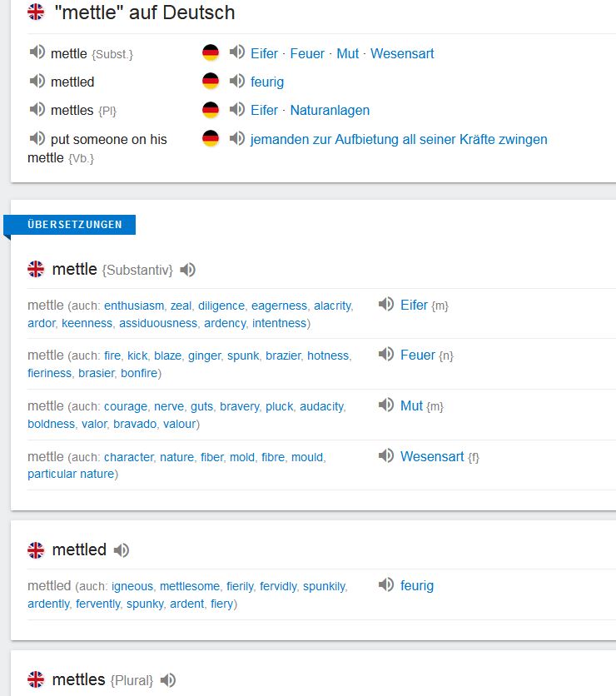
Task: Follow the 'courage' synonym link
Action: [x=126, y=406]
